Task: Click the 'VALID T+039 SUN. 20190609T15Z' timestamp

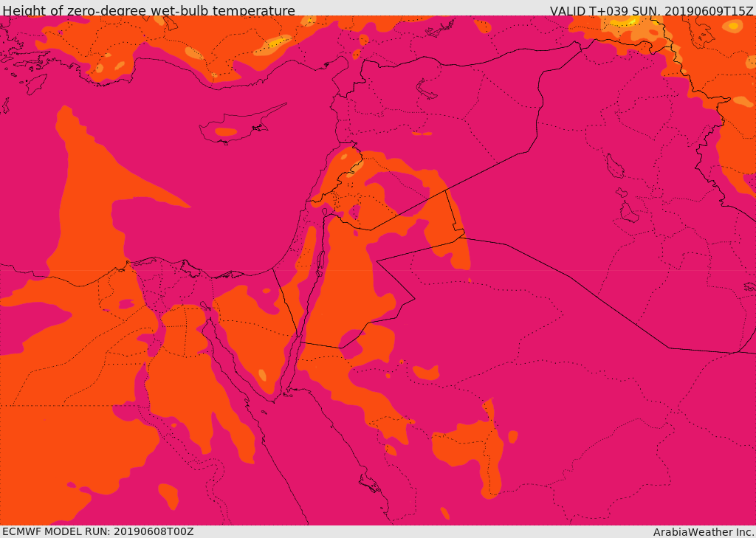Action: (x=653, y=10)
